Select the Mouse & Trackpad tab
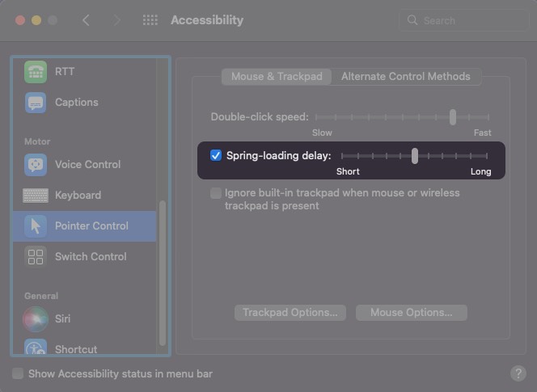This screenshot has height=392, width=537. 277,76
